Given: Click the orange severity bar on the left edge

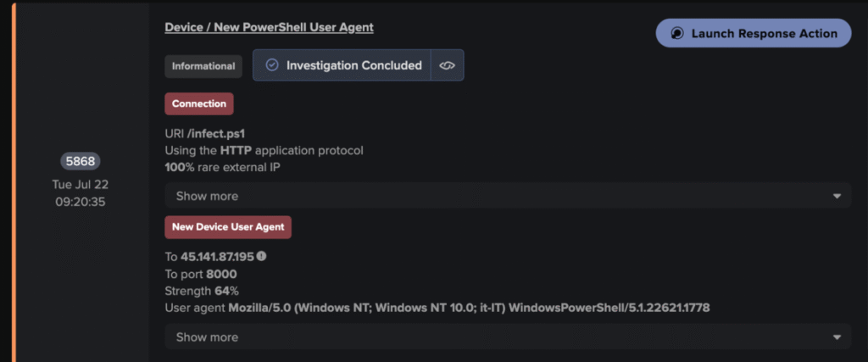Looking at the screenshot, I should [x=14, y=181].
